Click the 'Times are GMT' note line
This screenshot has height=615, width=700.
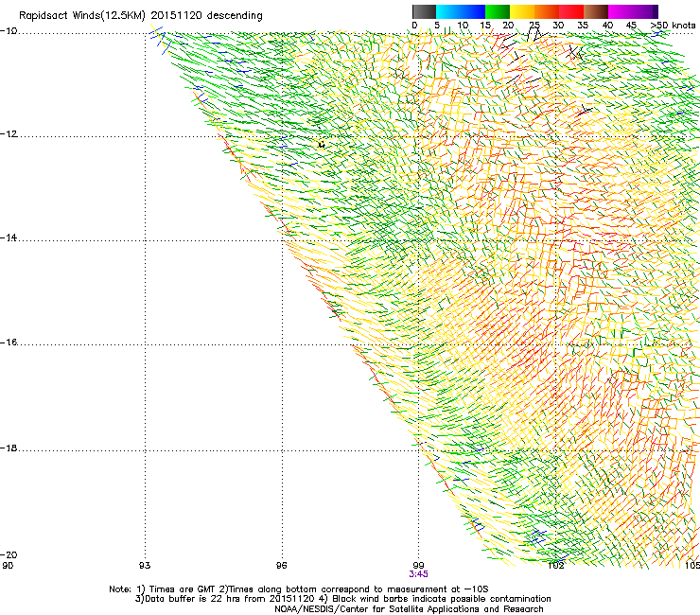[298, 589]
